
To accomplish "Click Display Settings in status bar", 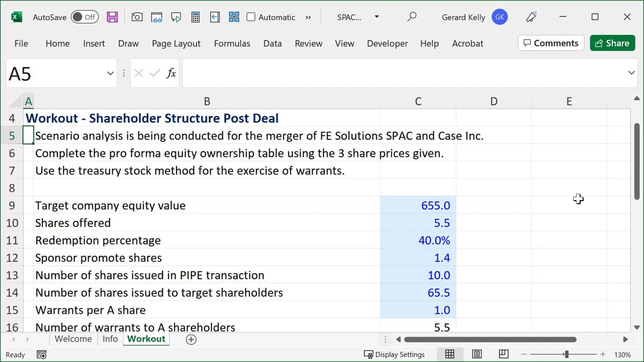I will (394, 354).
